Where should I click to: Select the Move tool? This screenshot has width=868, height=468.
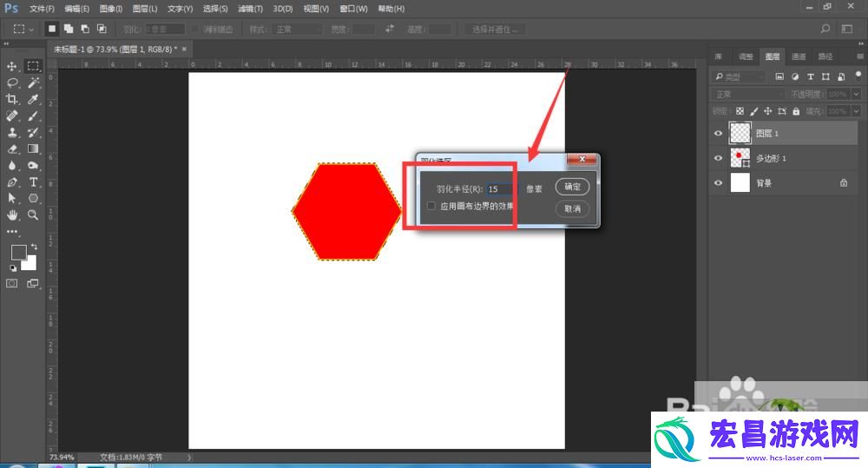[11, 67]
